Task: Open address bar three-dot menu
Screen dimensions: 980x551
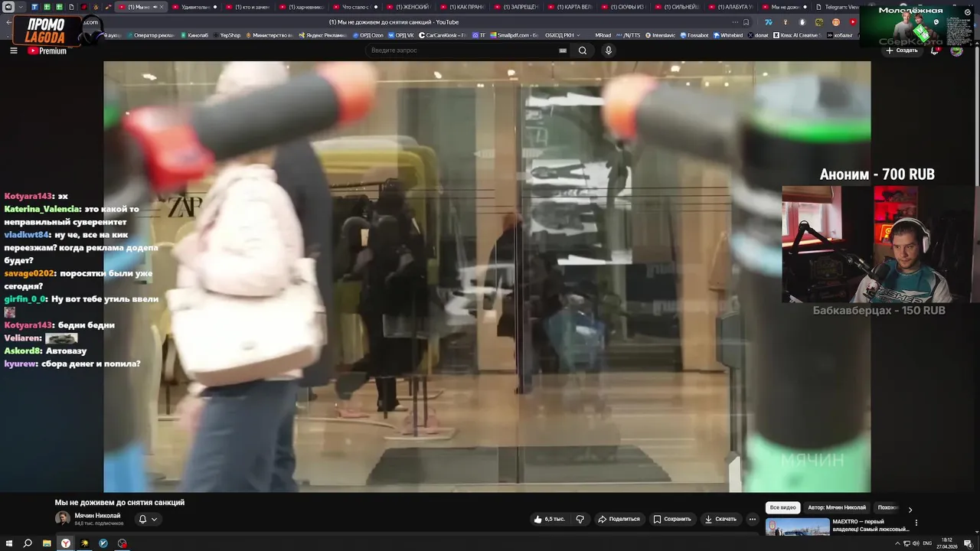Action: point(734,22)
